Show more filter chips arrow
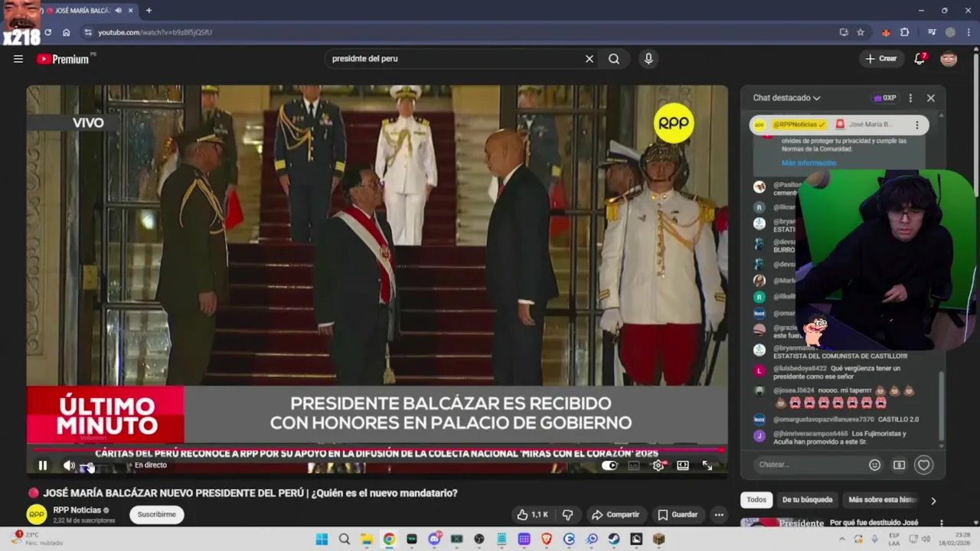 point(933,500)
